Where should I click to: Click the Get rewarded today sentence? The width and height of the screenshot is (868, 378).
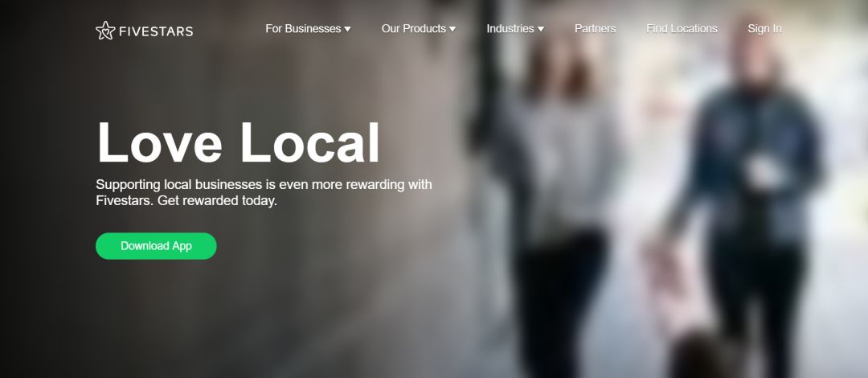pos(217,201)
